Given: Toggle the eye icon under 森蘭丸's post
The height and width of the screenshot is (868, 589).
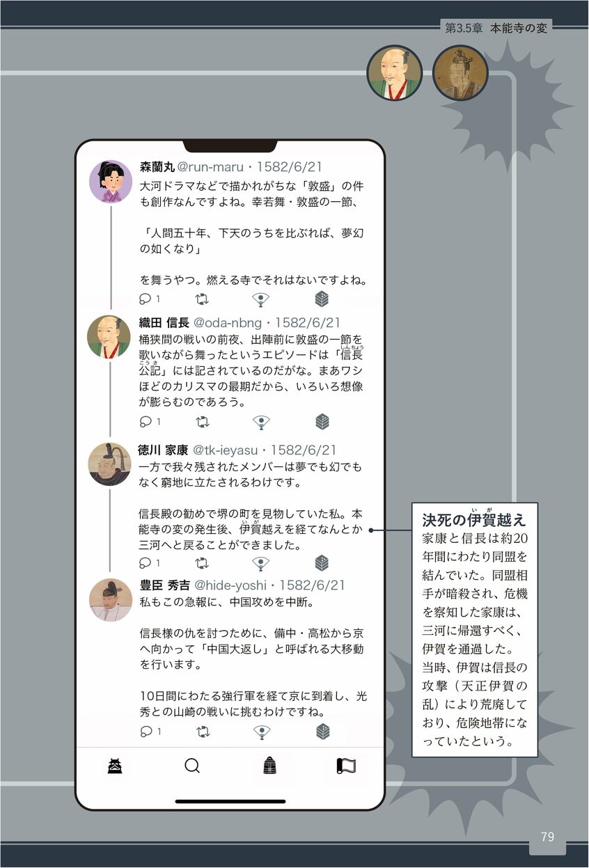Looking at the screenshot, I should (x=260, y=299).
